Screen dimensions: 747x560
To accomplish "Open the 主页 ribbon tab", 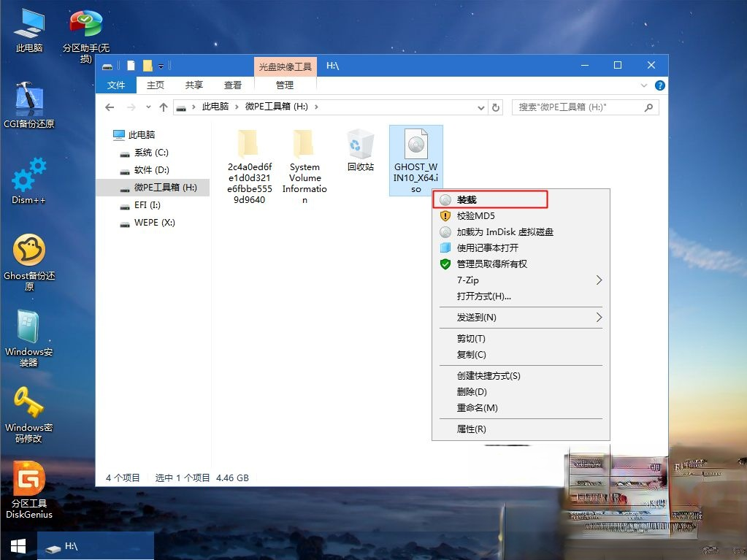I will (155, 85).
